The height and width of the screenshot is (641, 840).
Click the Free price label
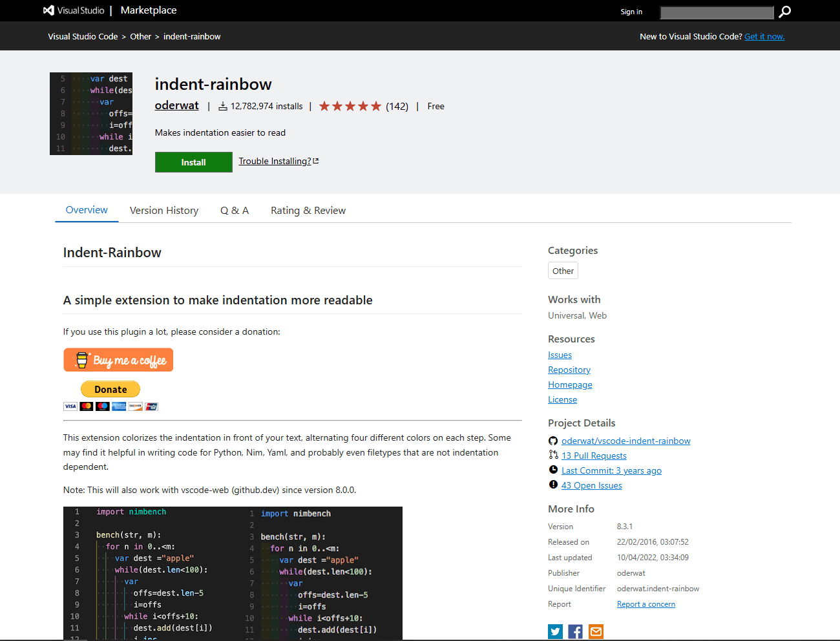(436, 106)
